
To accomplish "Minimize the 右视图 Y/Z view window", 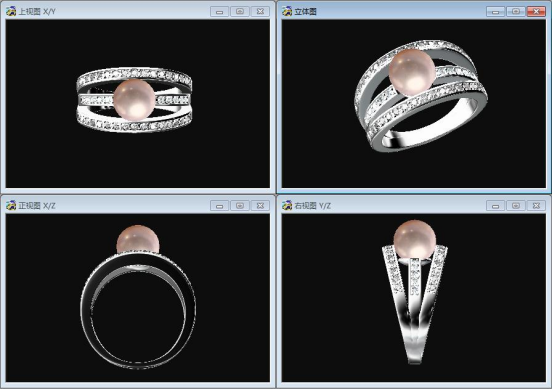I will point(495,206).
